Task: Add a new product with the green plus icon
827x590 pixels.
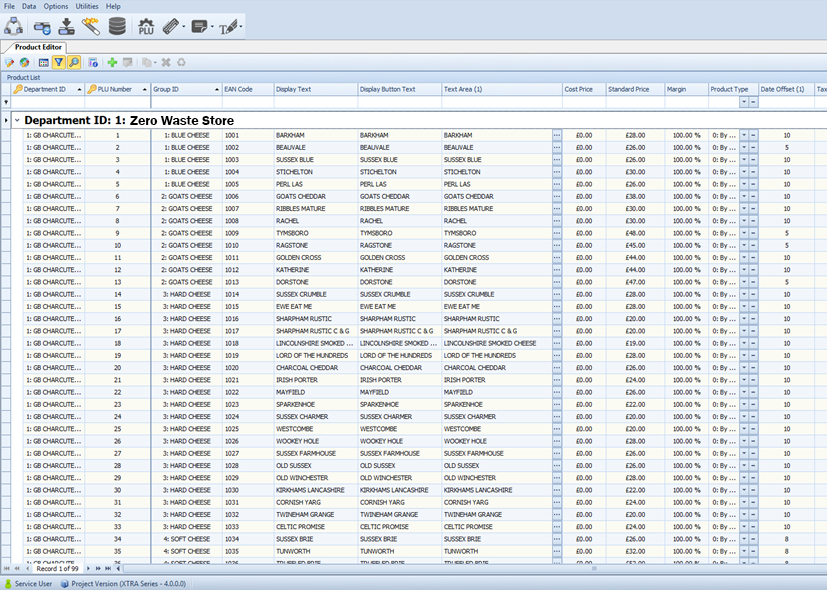Action: click(112, 62)
